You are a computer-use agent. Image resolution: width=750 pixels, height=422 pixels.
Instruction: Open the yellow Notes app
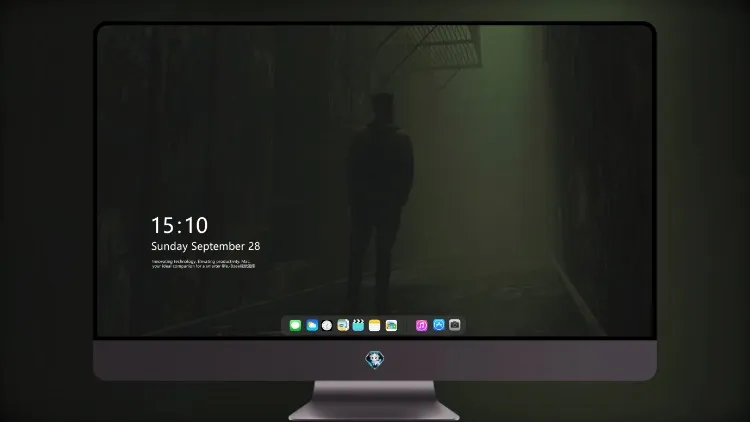375,325
